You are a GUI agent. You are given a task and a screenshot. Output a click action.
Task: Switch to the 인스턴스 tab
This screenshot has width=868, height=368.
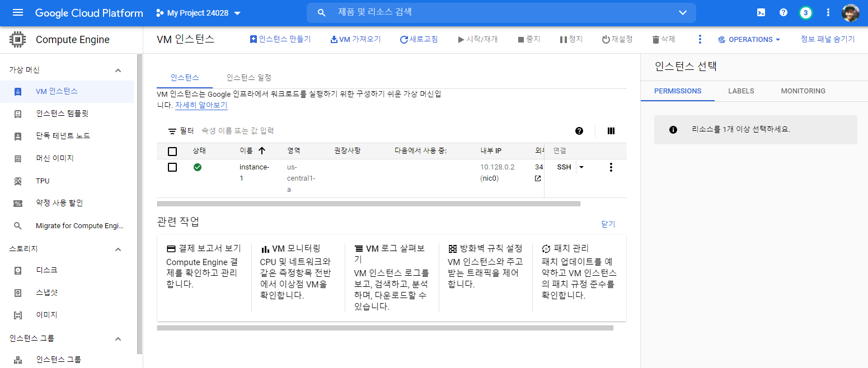coord(185,78)
